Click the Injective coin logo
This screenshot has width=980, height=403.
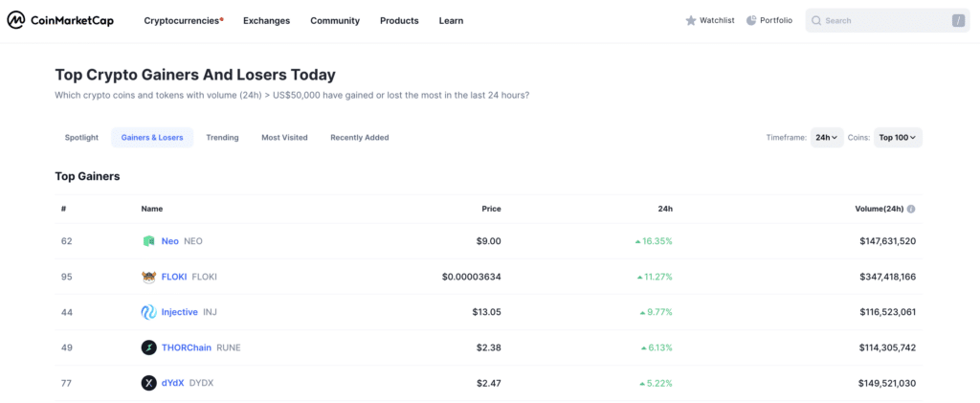pos(148,312)
